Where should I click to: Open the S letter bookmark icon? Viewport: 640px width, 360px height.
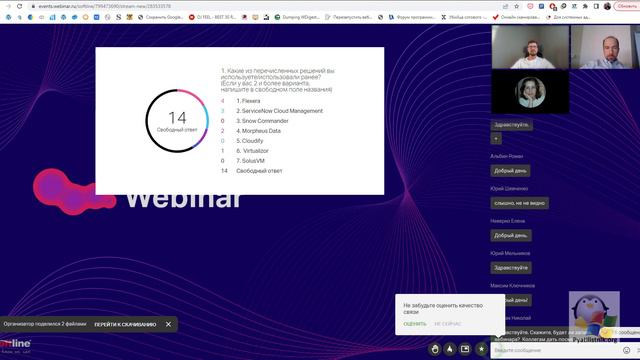pos(119,17)
